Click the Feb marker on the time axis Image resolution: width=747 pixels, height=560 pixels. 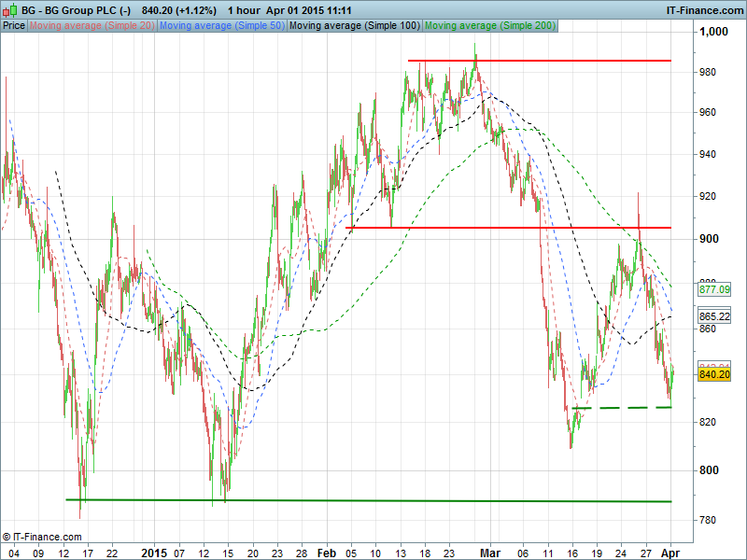tap(324, 552)
